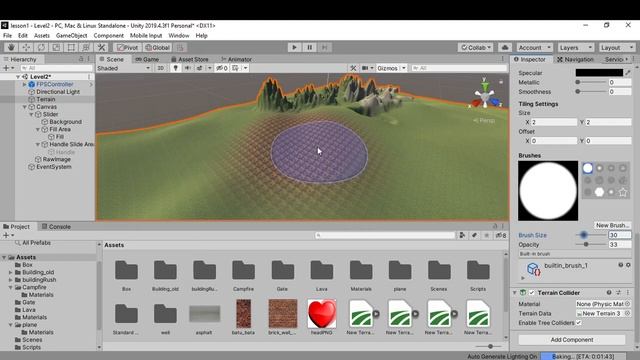Open scene view tools wrench icon
Image resolution: width=640 pixels, height=360 pixels.
[353, 68]
